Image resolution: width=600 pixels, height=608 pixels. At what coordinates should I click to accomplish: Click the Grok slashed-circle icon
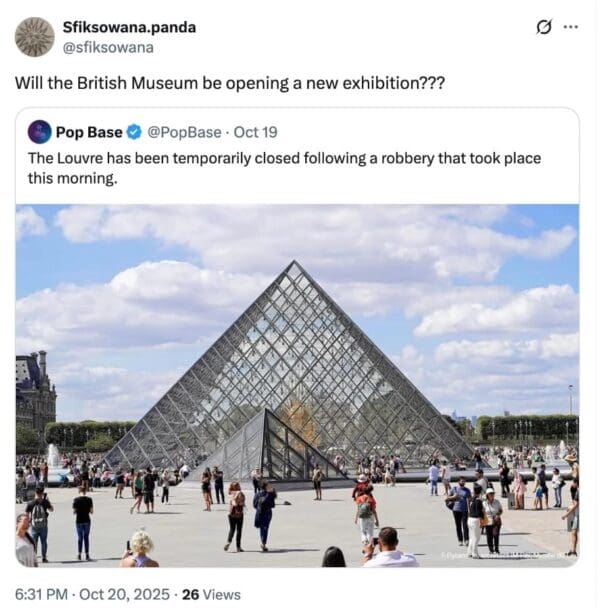(x=543, y=28)
